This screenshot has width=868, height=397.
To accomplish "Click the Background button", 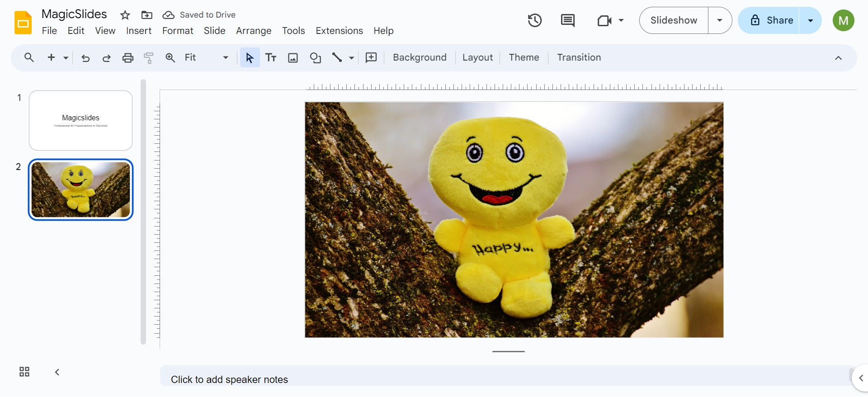I will 419,58.
